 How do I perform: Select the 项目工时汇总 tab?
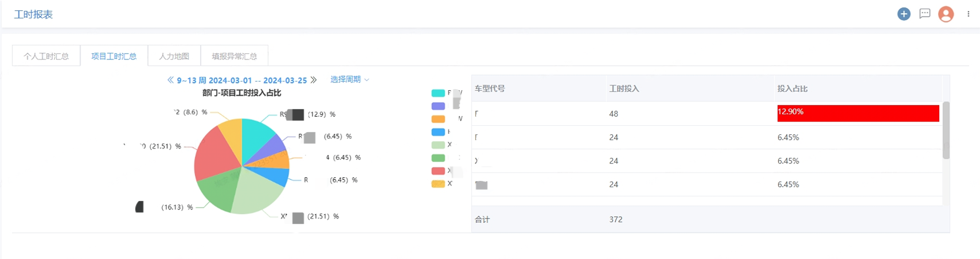pos(114,56)
